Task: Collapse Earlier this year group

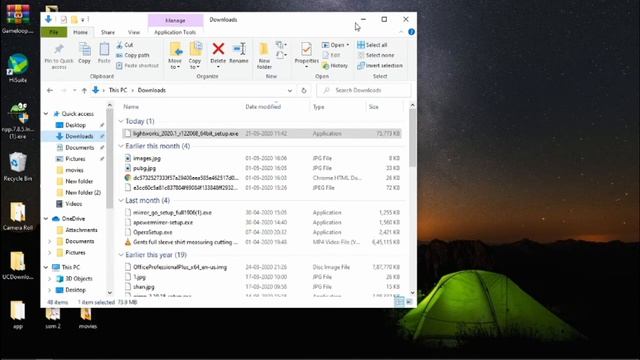Action: coord(121,255)
